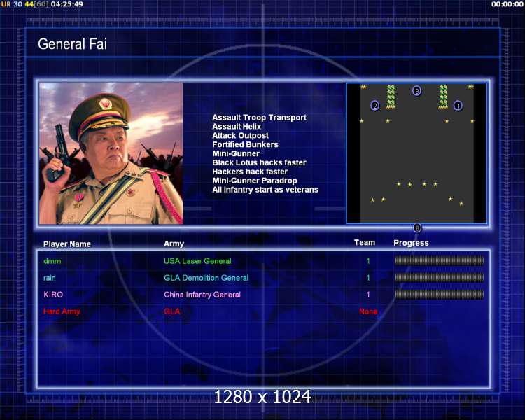Image resolution: width=525 pixels, height=420 pixels.
Task: Click the 'Player Name' column header
Action: 67,244
